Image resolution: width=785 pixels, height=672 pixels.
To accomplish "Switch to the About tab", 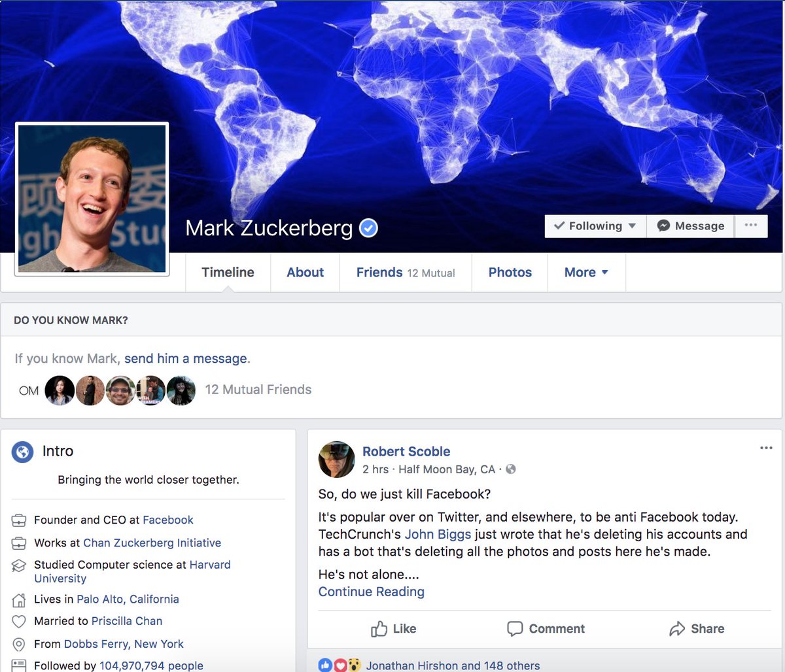I will click(x=305, y=273).
